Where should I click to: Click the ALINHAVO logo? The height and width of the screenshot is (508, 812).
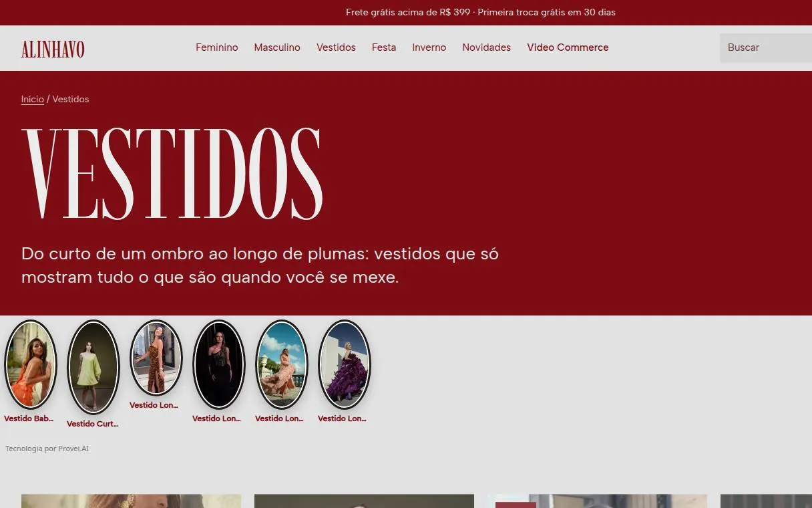pos(53,49)
